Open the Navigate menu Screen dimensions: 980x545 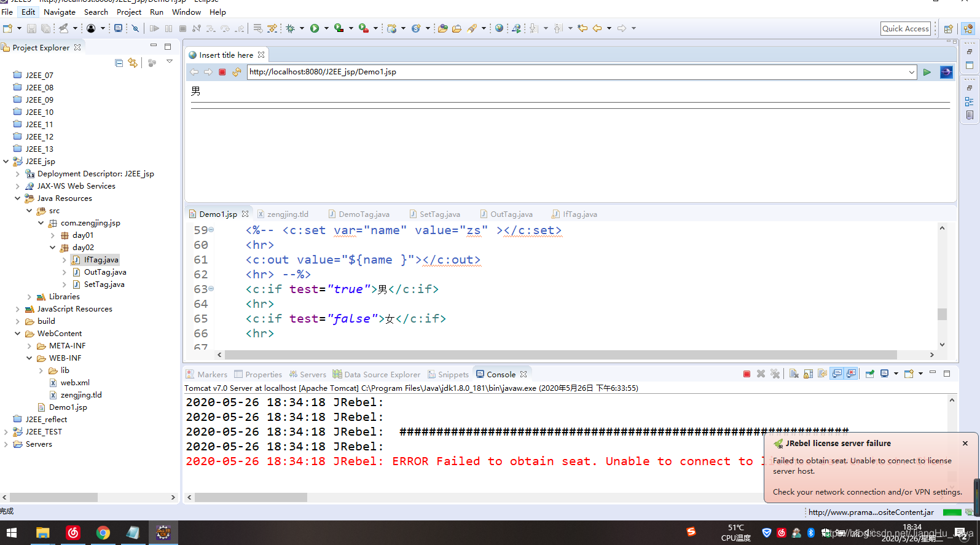pyautogui.click(x=60, y=12)
